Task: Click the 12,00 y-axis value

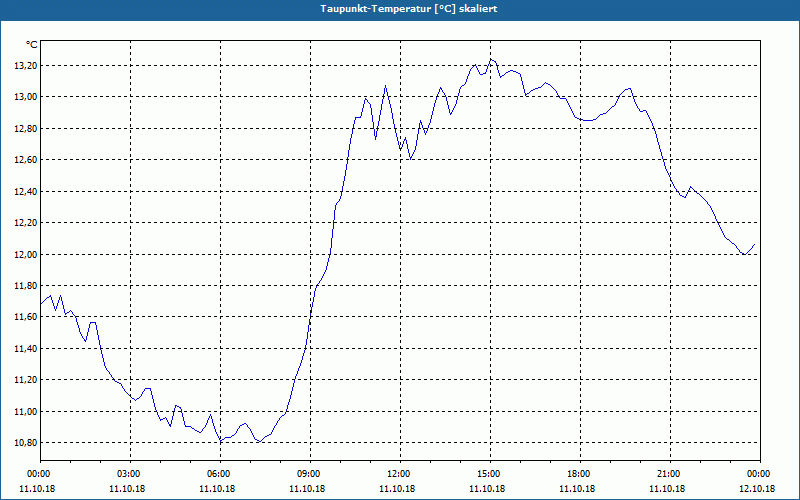Action: pyautogui.click(x=25, y=255)
